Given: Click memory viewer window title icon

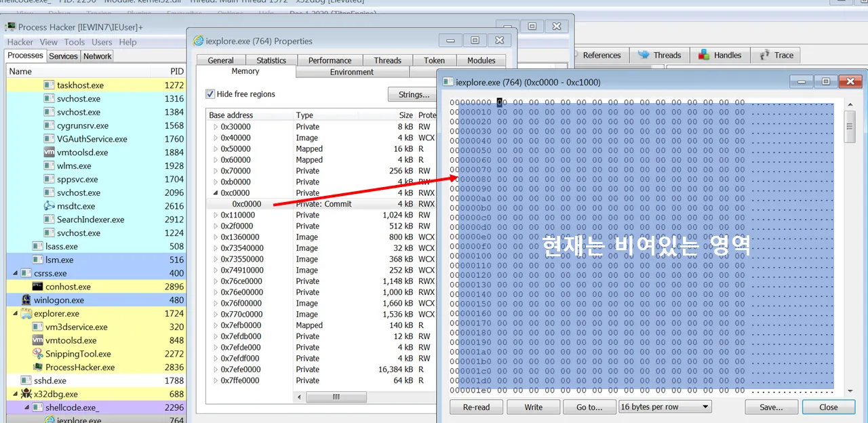Looking at the screenshot, I should pos(448,82).
